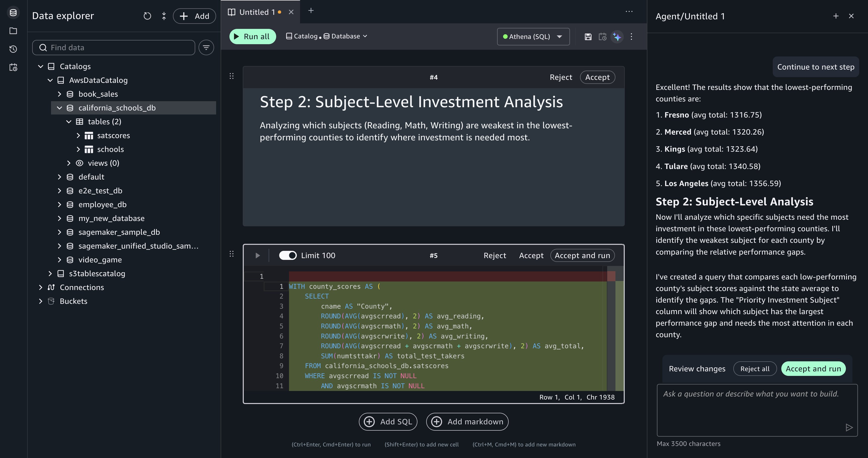Click the Step 2: Subject-Level Investment Analysis heading
868x458 pixels.
pyautogui.click(x=411, y=102)
